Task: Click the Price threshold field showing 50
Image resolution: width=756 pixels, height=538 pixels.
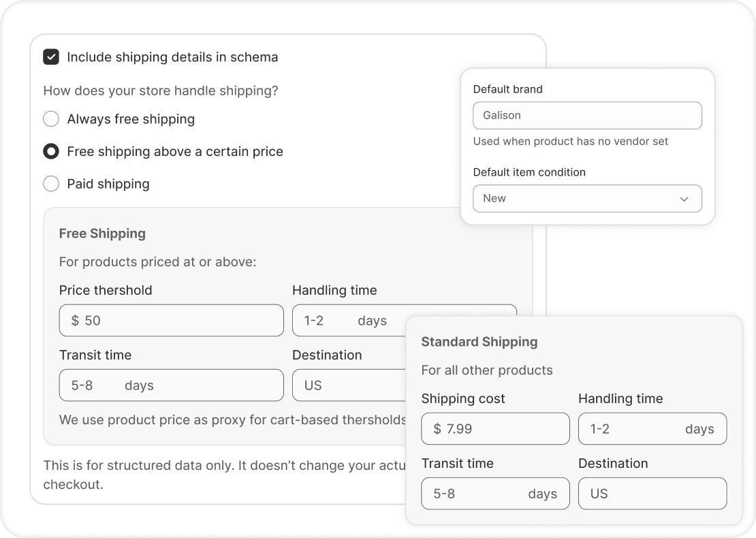Action: [171, 320]
